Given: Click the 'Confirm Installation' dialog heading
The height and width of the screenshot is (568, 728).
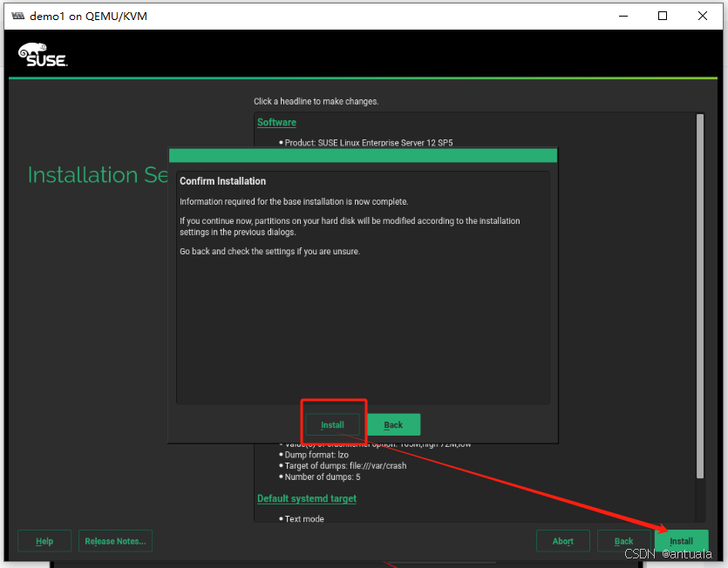Looking at the screenshot, I should (x=223, y=181).
